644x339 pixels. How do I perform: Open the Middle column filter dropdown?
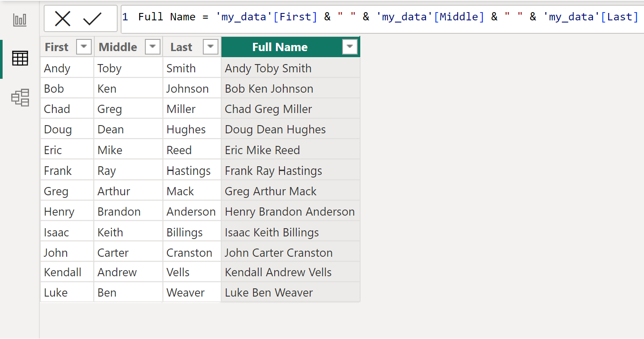click(153, 47)
